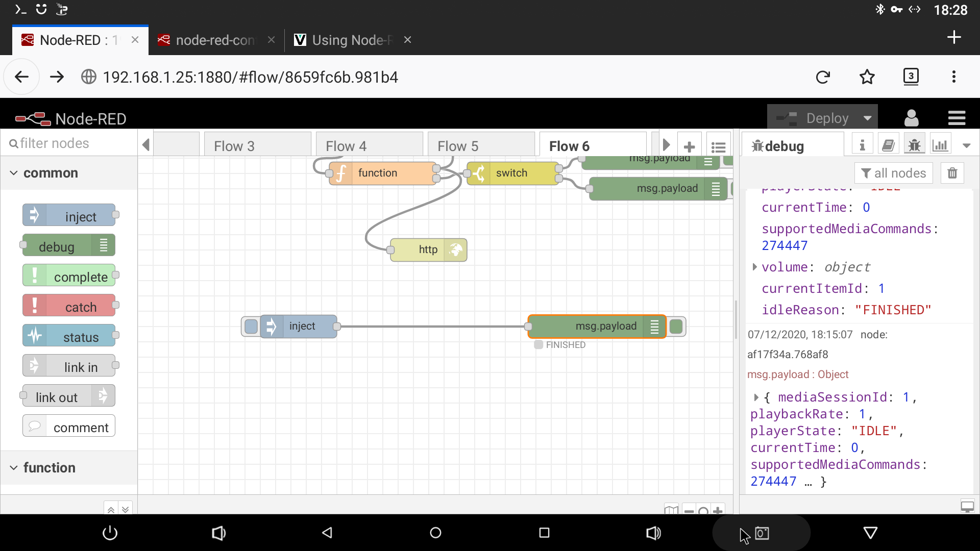Go back in browser

click(21, 77)
